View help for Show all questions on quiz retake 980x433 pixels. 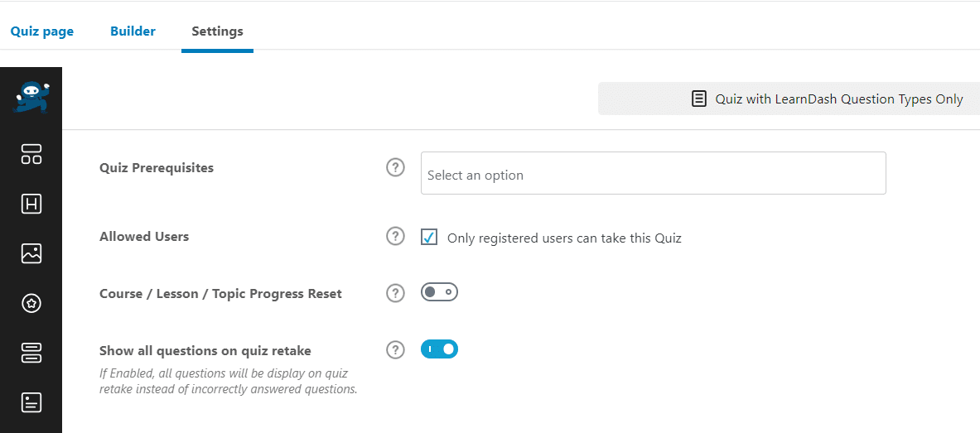coord(395,350)
